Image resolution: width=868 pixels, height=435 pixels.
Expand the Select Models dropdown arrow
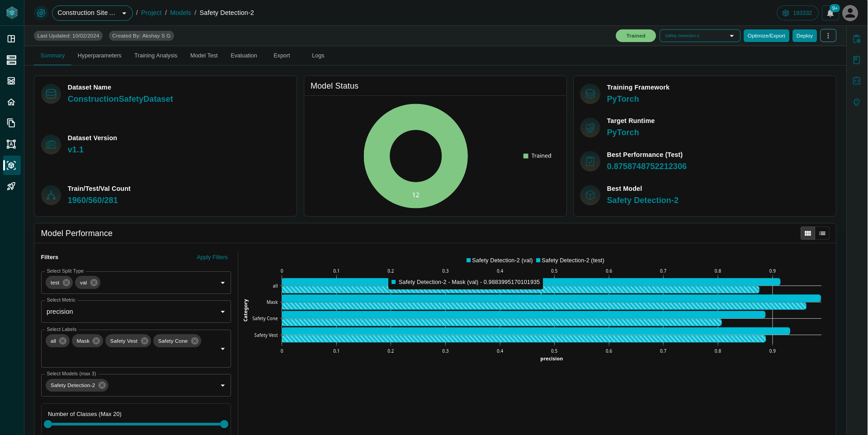222,386
